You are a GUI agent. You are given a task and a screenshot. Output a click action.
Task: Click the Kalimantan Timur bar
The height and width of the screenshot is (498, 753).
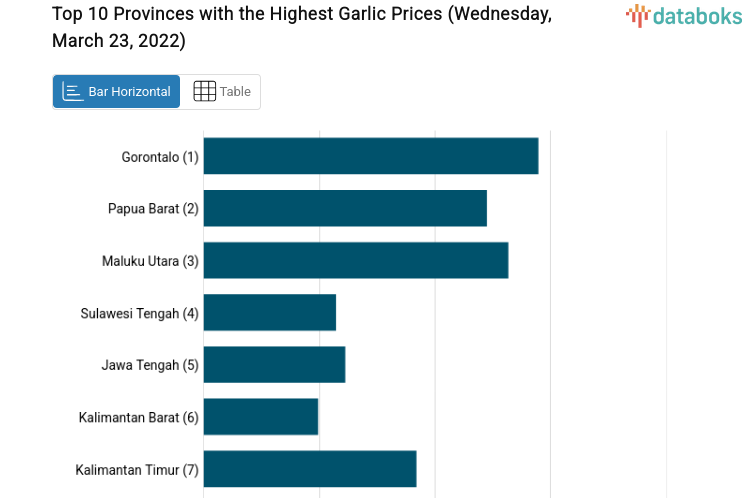click(x=309, y=468)
